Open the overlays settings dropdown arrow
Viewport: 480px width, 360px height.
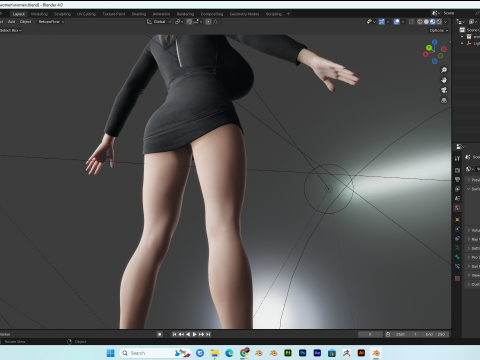403,22
